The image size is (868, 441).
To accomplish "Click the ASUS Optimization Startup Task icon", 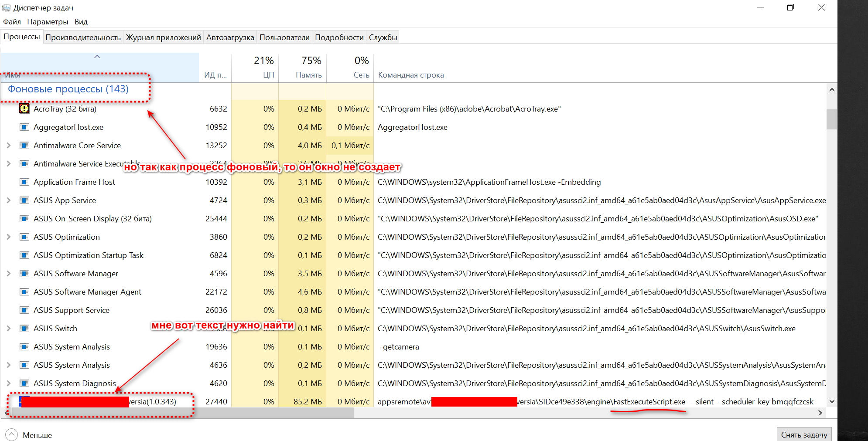I will click(24, 255).
